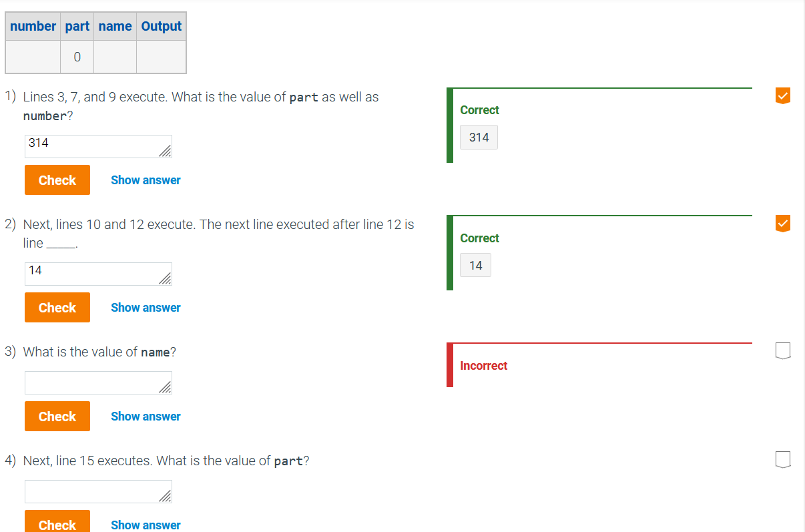Click the correct answer chip showing 14
805x532 pixels.
click(475, 265)
